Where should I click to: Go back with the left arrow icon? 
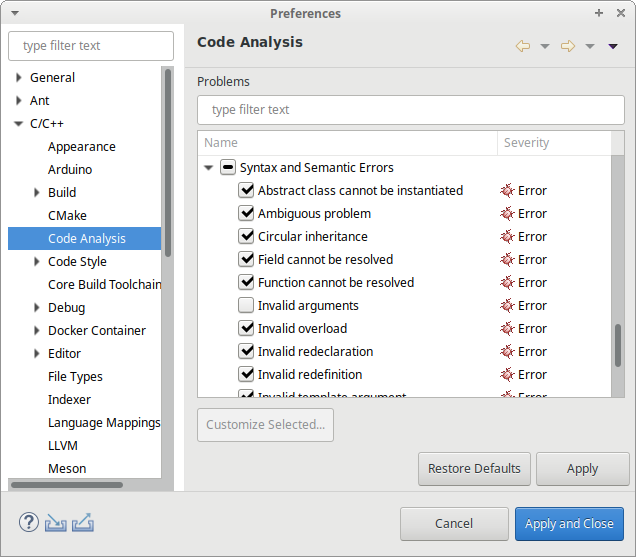tap(523, 46)
